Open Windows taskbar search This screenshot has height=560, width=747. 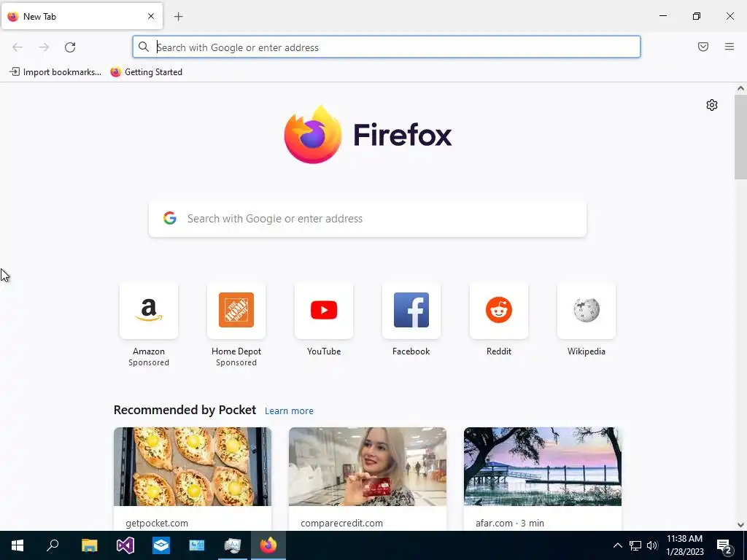[x=53, y=545]
